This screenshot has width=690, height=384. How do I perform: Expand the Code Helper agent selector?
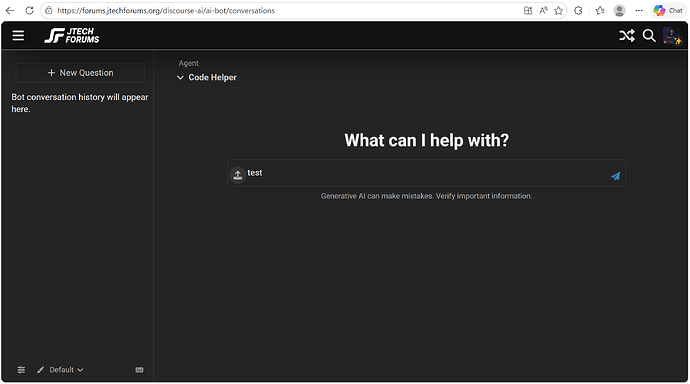click(x=207, y=77)
